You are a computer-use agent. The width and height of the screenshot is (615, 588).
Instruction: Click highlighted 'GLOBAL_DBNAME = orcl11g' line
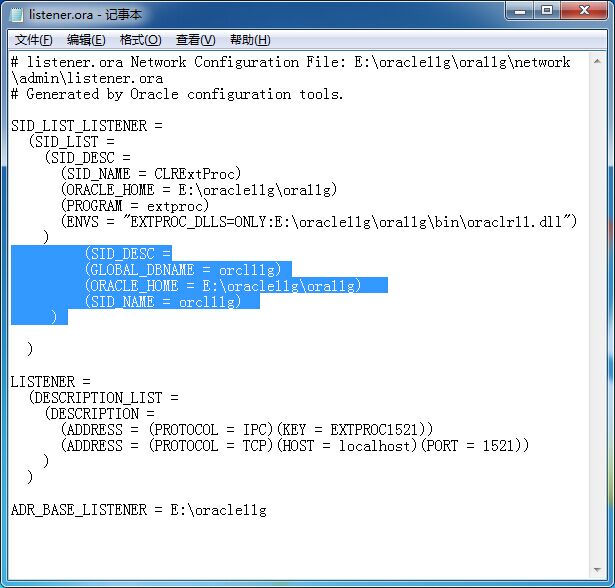(x=183, y=270)
